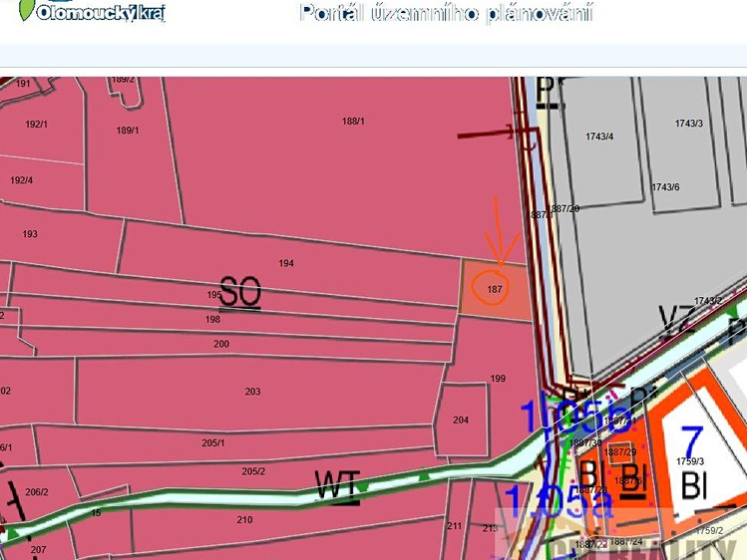
Task: Click the Olomoucký kraj logo
Action: [x=92, y=11]
